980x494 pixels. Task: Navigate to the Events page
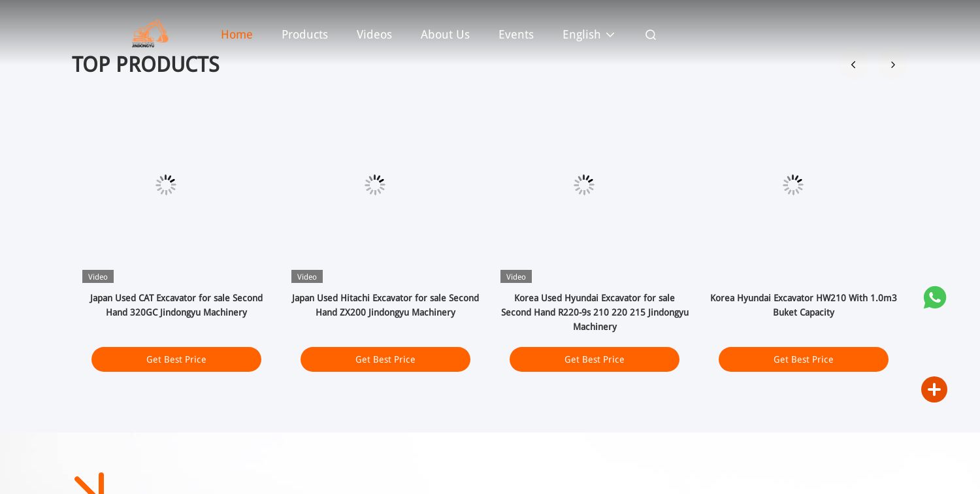point(515,35)
